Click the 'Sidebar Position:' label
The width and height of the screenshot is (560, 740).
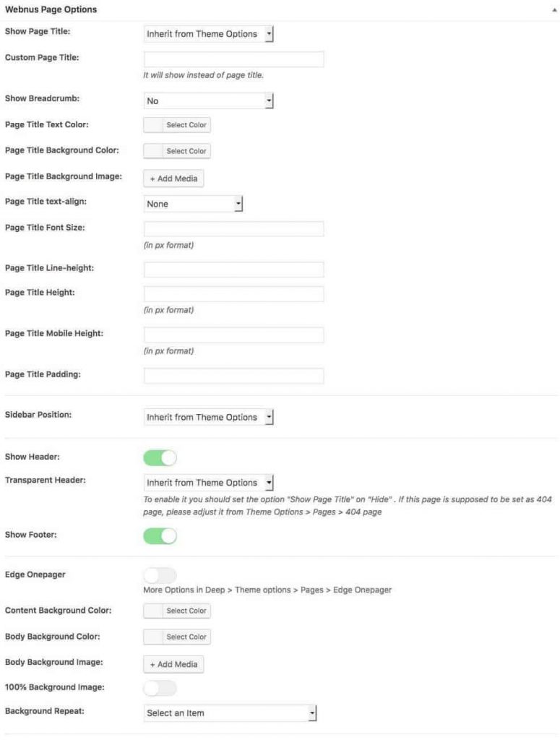pos(38,415)
